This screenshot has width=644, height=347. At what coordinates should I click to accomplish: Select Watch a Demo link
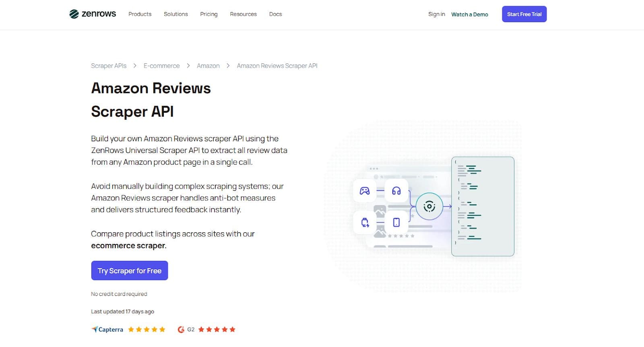470,14
